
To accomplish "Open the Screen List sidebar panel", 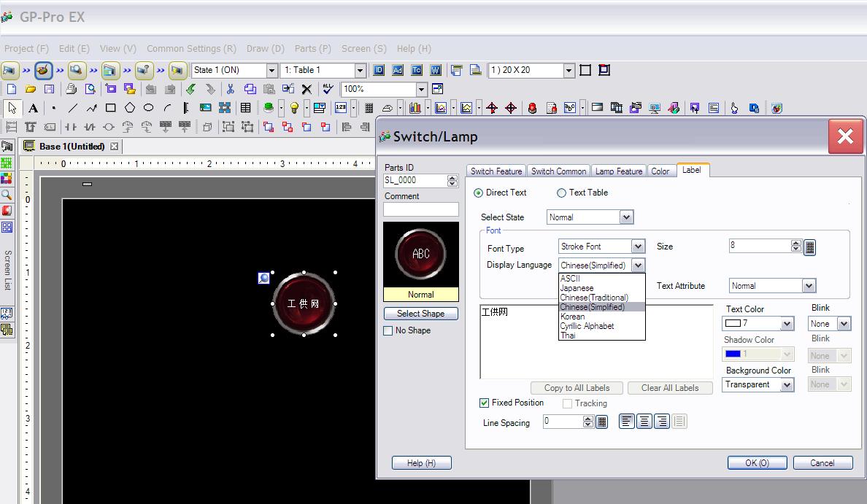I will 7,270.
